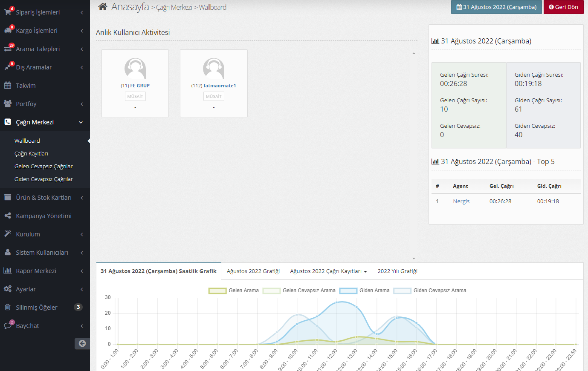Viewport: 588px width, 371px height.
Task: Open Ağustos 2022 Çağrı Kayıtları dropdown
Action: pyautogui.click(x=328, y=271)
